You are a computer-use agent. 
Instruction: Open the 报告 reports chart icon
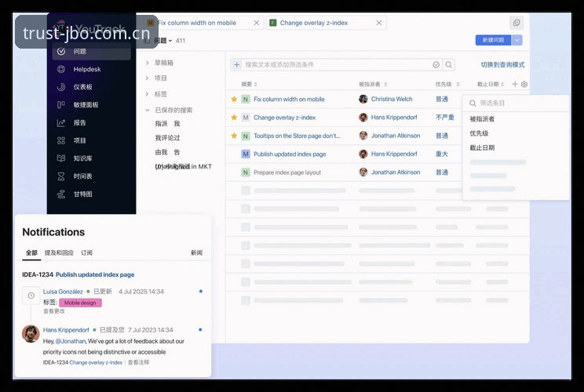61,123
